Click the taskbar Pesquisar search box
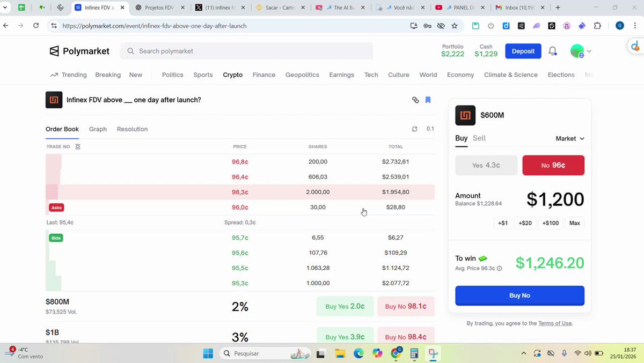The width and height of the screenshot is (644, 363). pos(266,353)
